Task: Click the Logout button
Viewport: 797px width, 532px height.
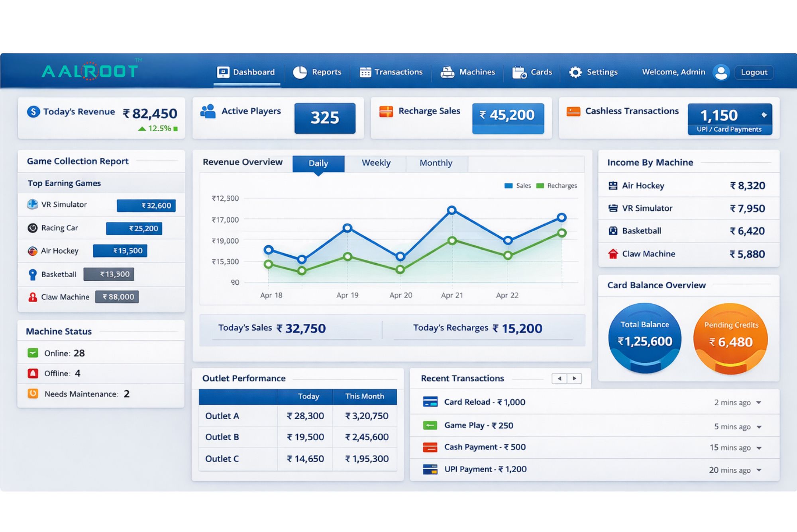Action: 754,72
